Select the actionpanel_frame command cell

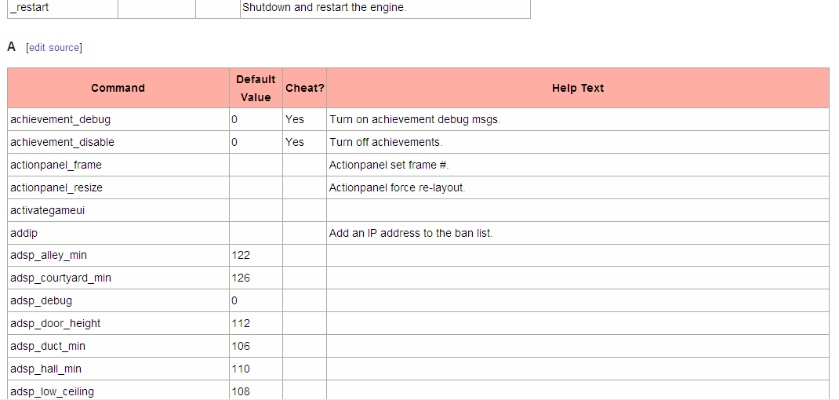coord(56,165)
